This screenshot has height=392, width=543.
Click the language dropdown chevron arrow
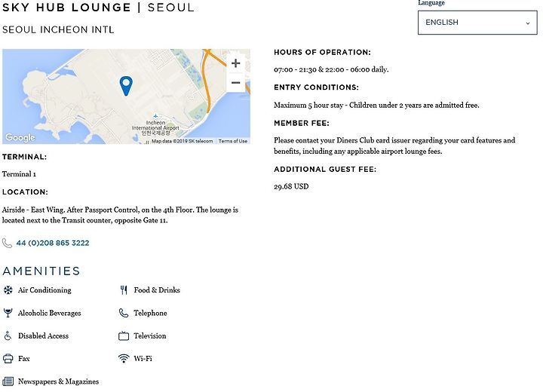[x=528, y=23]
